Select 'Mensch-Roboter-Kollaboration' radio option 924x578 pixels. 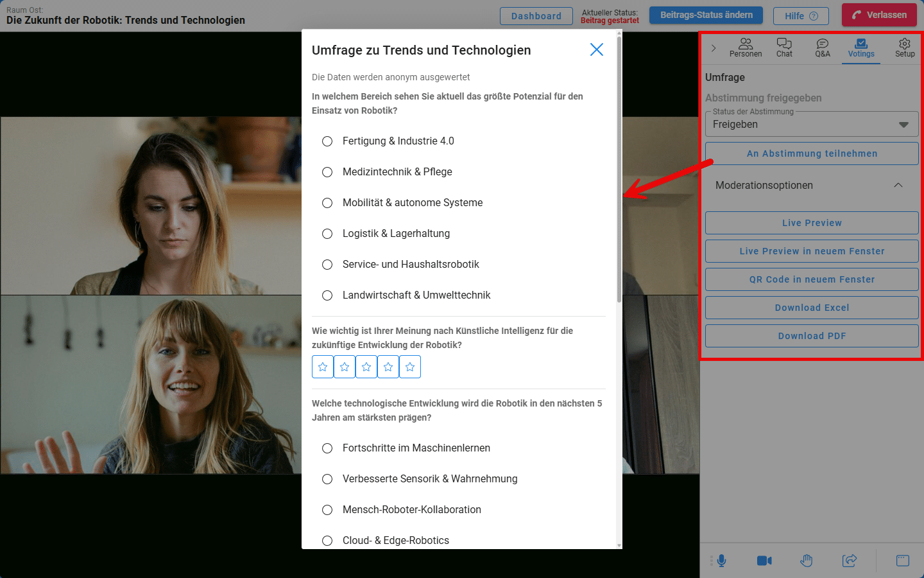point(327,510)
